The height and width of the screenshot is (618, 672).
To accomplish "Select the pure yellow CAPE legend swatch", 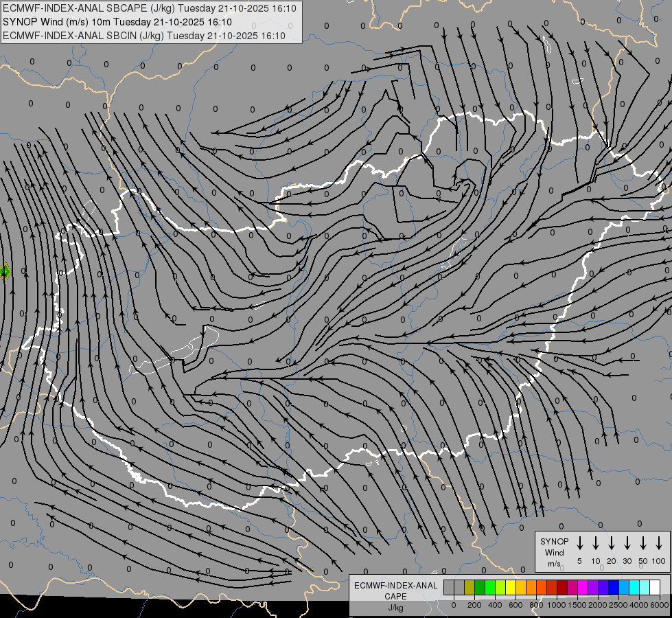I will pyautogui.click(x=511, y=587).
